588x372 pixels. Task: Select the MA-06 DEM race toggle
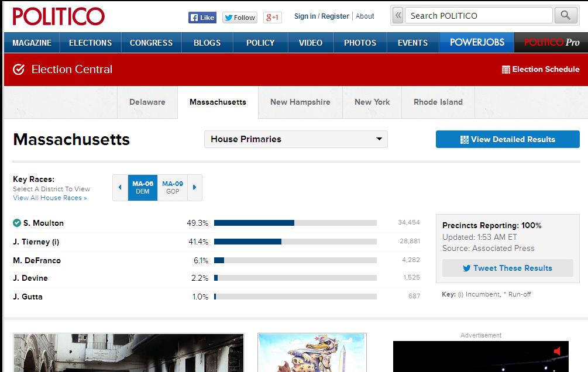143,188
